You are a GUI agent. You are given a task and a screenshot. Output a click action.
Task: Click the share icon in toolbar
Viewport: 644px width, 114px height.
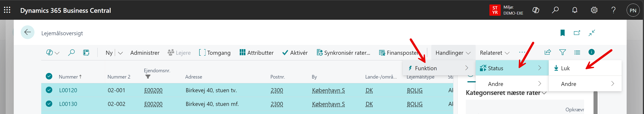(x=548, y=52)
